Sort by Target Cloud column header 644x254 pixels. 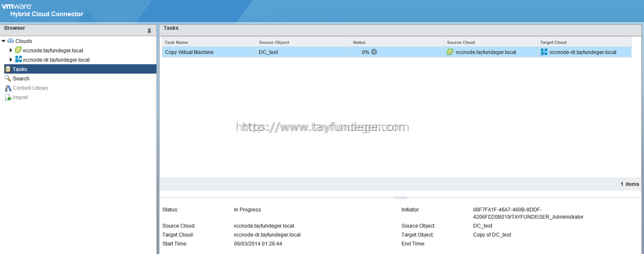coord(584,42)
